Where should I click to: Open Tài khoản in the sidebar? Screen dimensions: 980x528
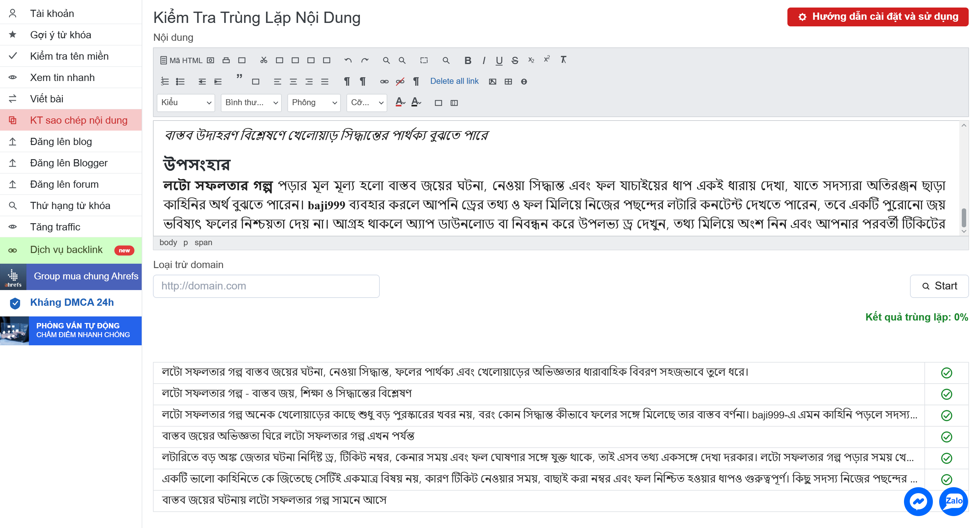point(71,13)
